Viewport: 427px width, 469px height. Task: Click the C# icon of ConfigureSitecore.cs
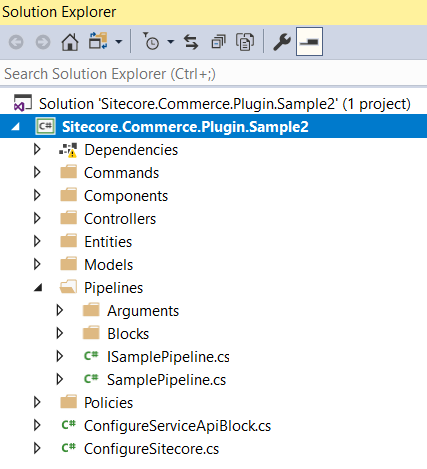pyautogui.click(x=69, y=448)
